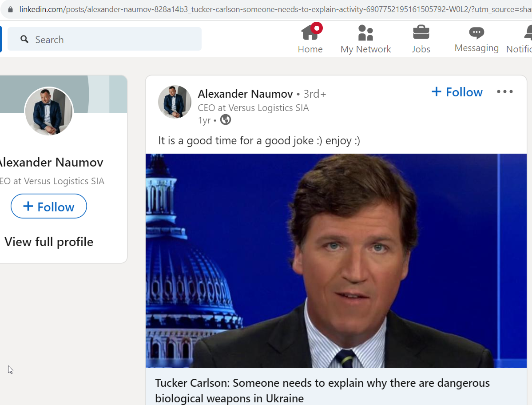Click the '3rd+' connection degree label
This screenshot has width=532, height=405.
coord(314,94)
